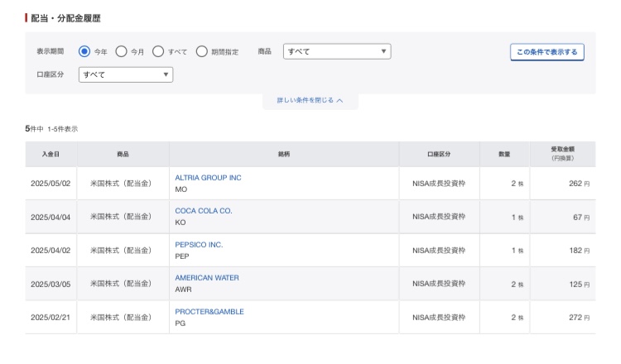Click the 商品 column header

pyautogui.click(x=123, y=154)
